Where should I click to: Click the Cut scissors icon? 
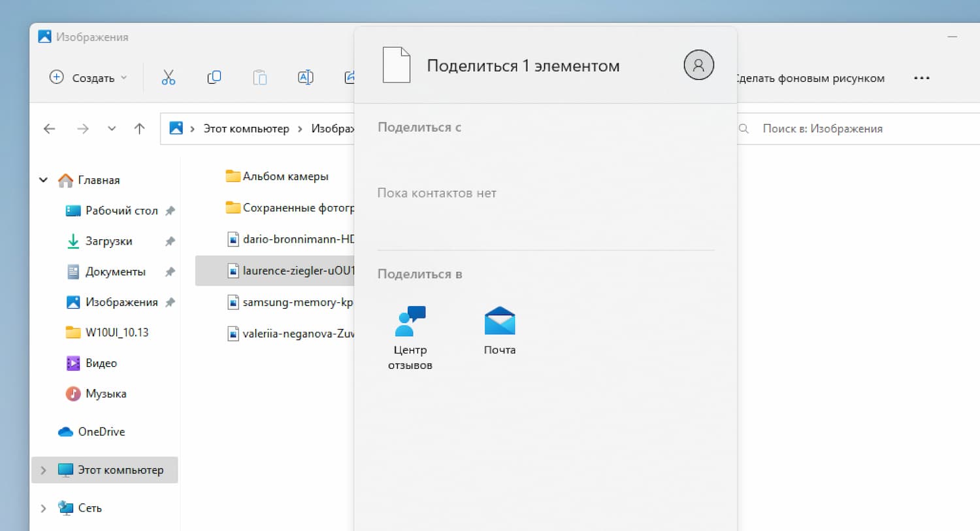click(x=169, y=78)
